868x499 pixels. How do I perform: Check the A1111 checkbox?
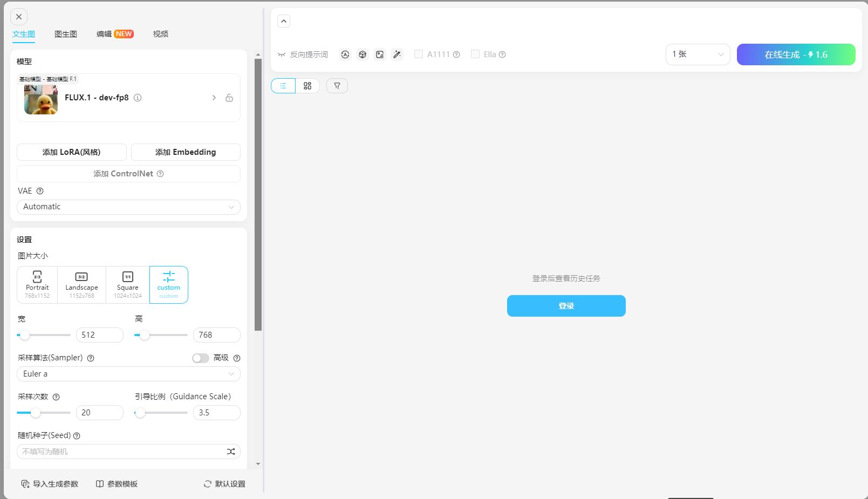pyautogui.click(x=419, y=54)
